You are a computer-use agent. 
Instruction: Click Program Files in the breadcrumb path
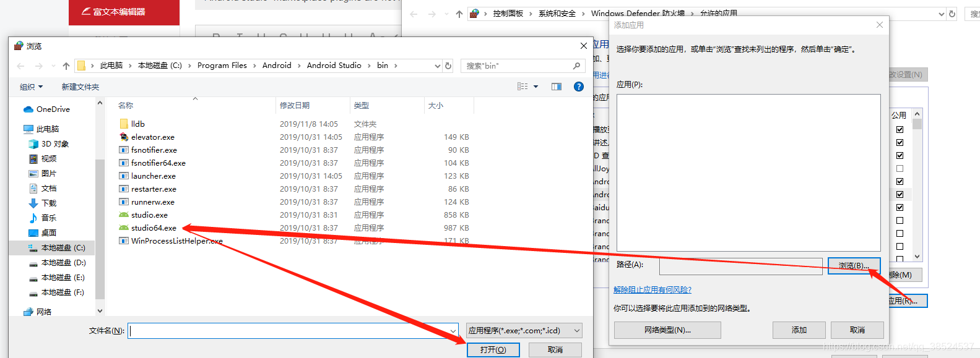[x=222, y=66]
